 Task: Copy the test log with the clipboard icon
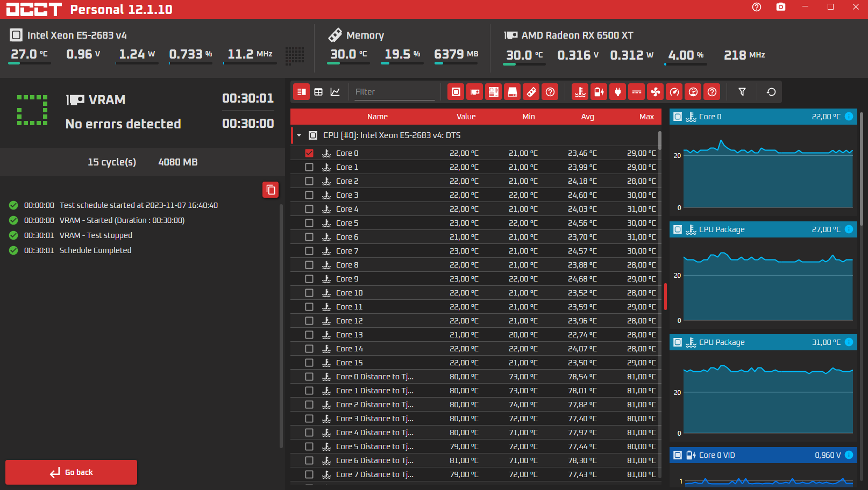pos(271,190)
